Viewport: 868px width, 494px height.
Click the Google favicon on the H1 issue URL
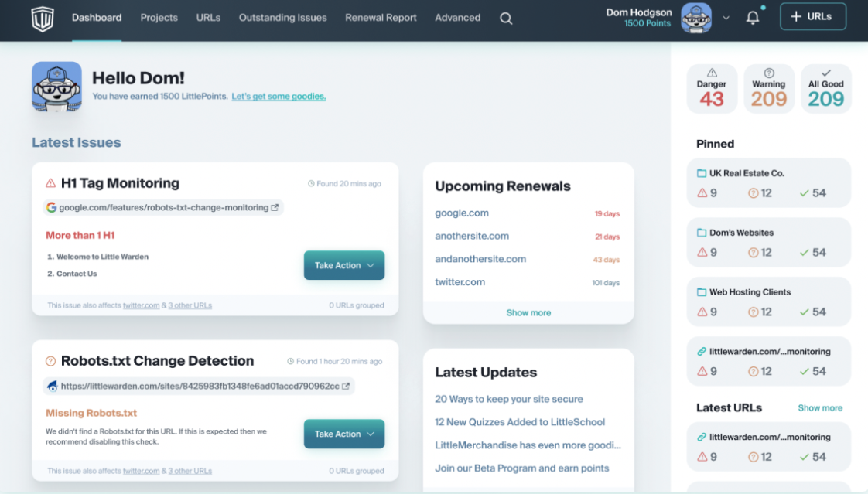click(52, 207)
